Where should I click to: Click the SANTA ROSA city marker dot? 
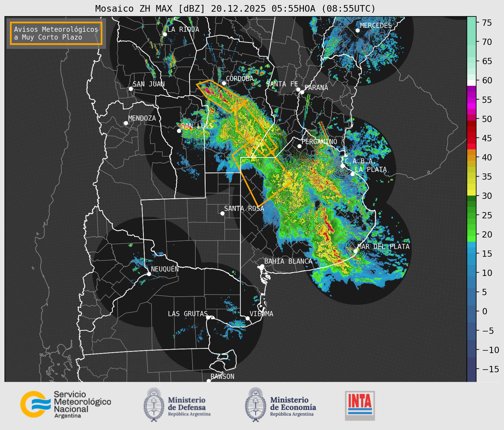click(222, 213)
